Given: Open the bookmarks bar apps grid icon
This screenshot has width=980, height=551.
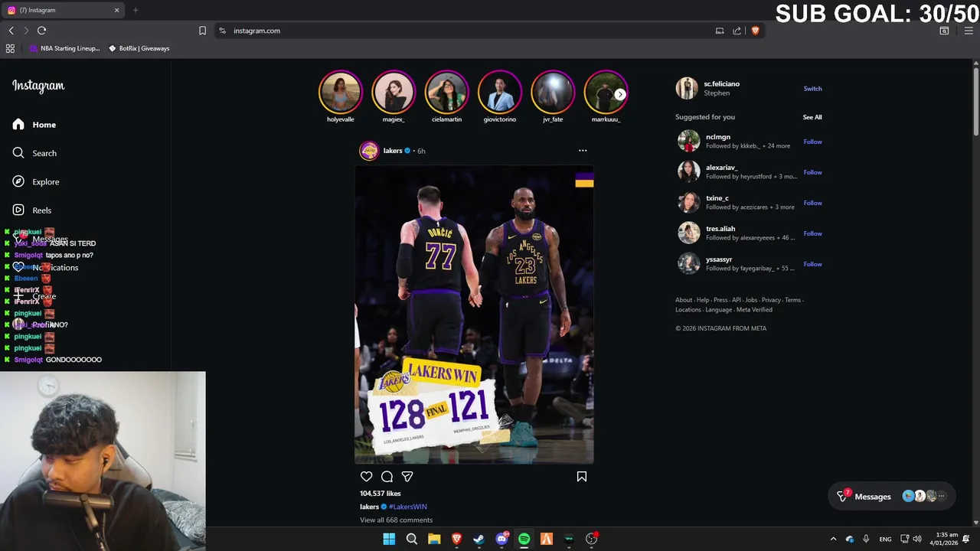Looking at the screenshot, I should click(x=10, y=48).
